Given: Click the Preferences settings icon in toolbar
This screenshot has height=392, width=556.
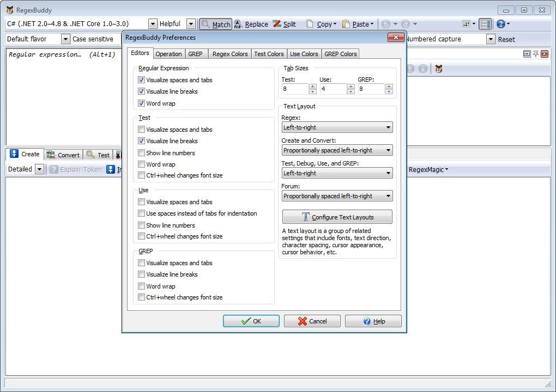Looking at the screenshot, I should 485,24.
